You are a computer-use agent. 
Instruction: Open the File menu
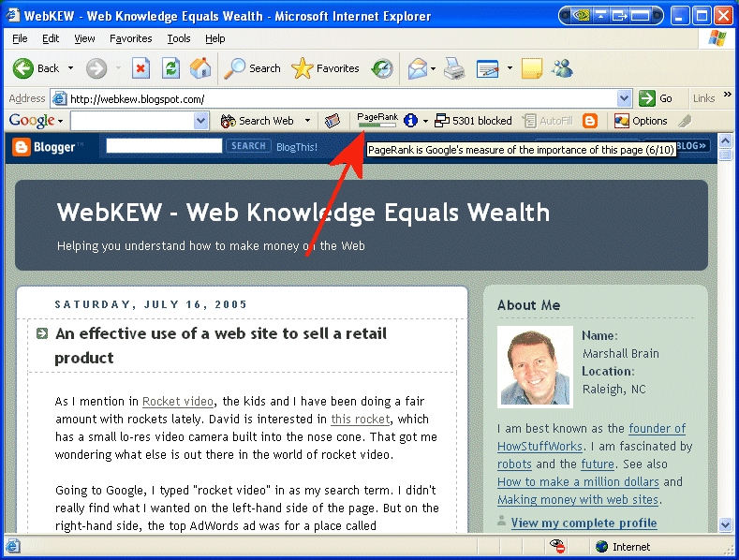point(20,38)
